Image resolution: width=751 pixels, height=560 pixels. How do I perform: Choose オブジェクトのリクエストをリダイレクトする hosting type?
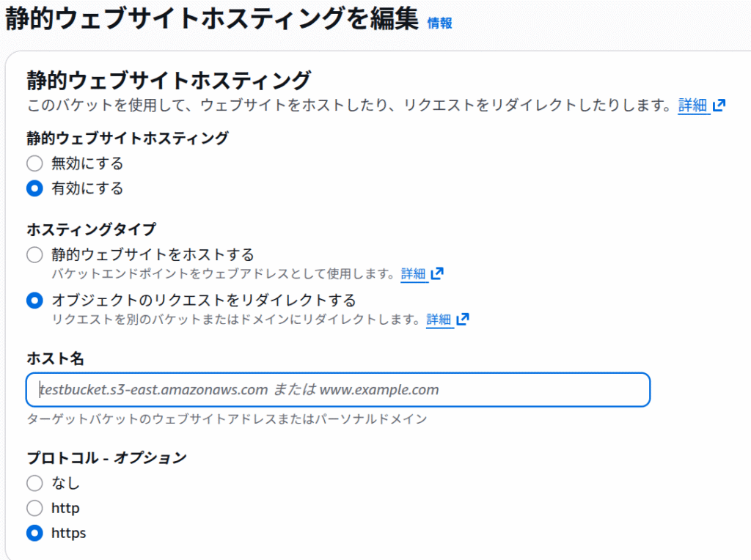pos(34,301)
